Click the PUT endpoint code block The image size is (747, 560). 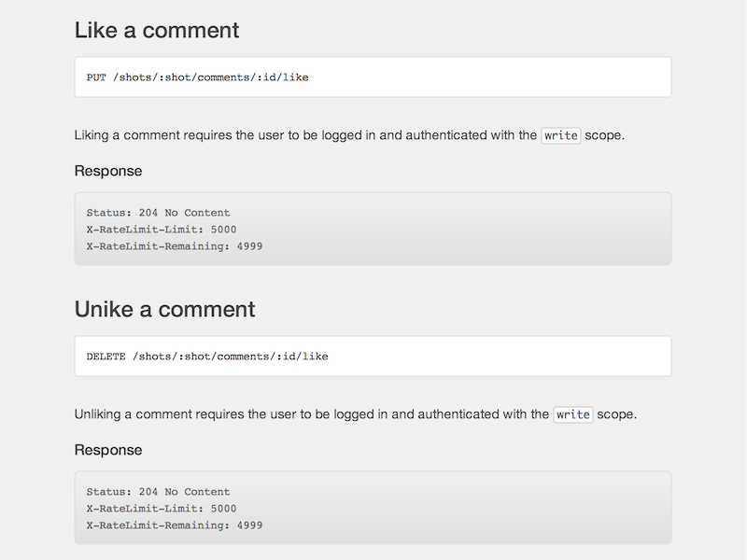(373, 77)
